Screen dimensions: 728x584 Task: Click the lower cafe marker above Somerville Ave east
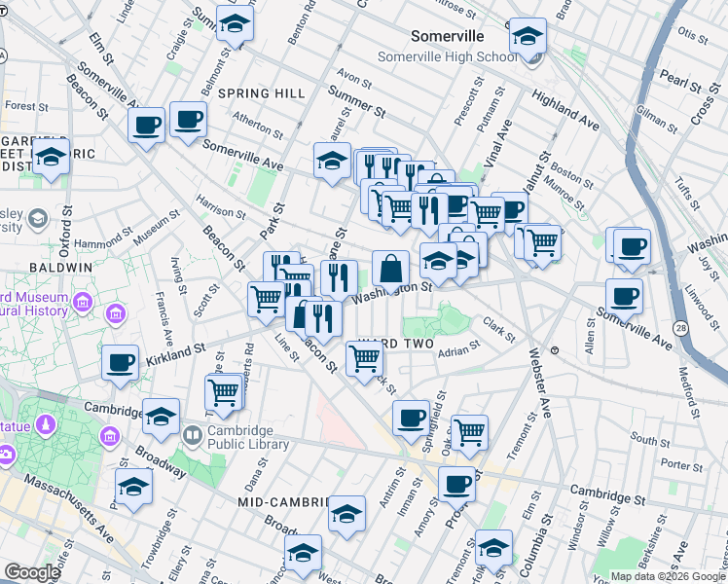click(x=625, y=298)
